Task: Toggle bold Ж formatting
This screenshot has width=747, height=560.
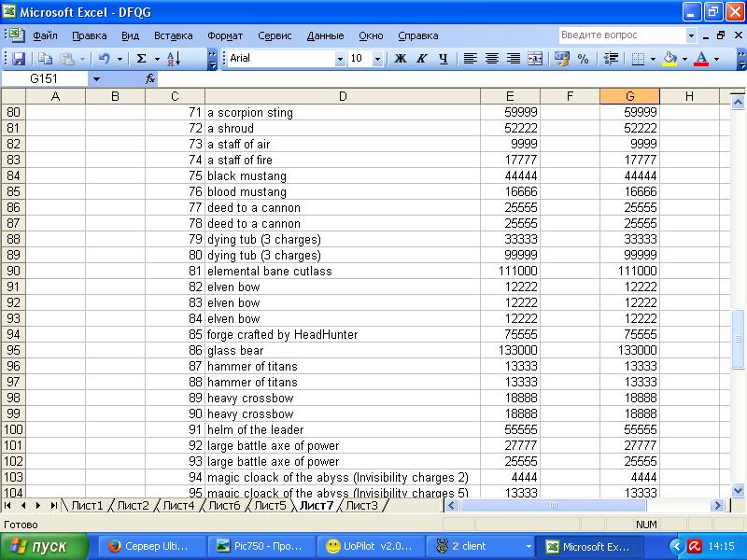Action: point(401,59)
